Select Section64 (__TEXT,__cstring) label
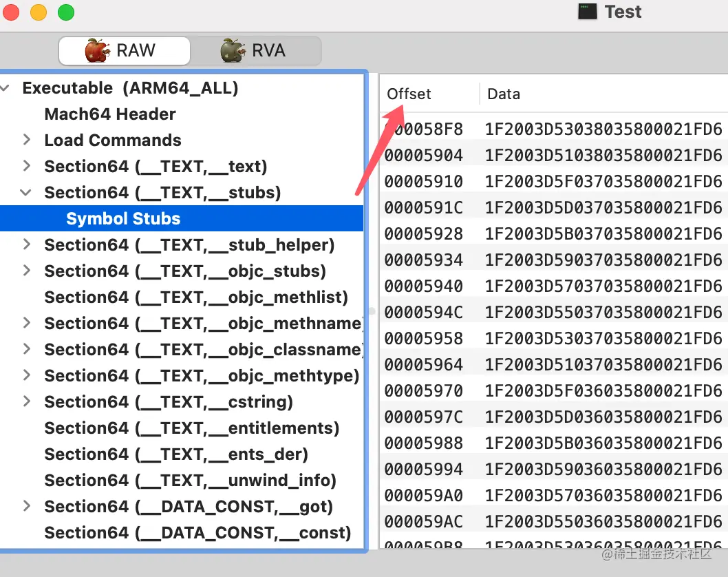This screenshot has width=728, height=577. [x=169, y=402]
